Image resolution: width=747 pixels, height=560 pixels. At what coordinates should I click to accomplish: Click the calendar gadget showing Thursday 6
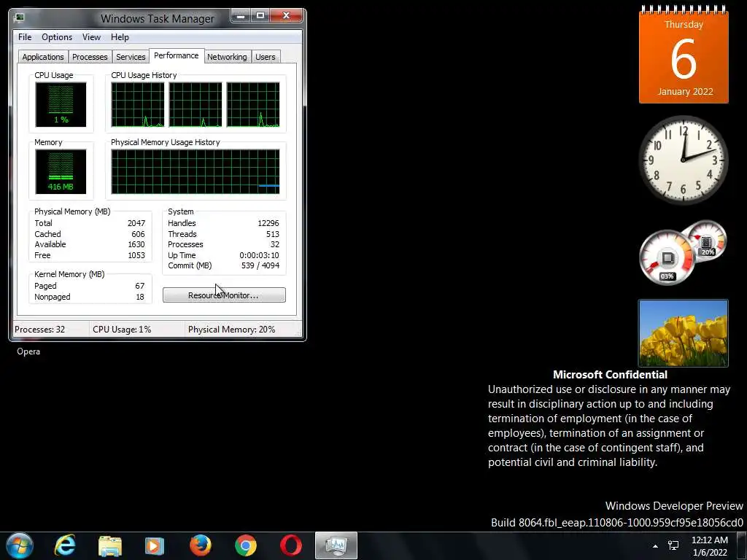(684, 55)
